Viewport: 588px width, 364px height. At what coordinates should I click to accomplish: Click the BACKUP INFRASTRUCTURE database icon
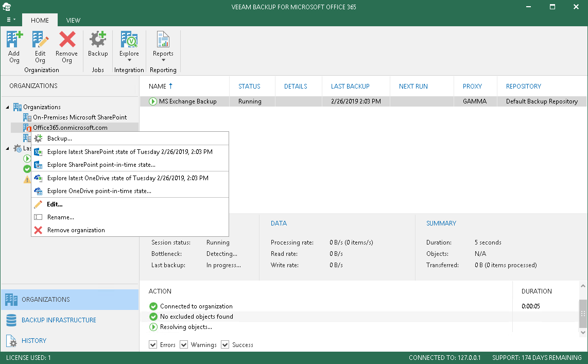[x=11, y=320]
